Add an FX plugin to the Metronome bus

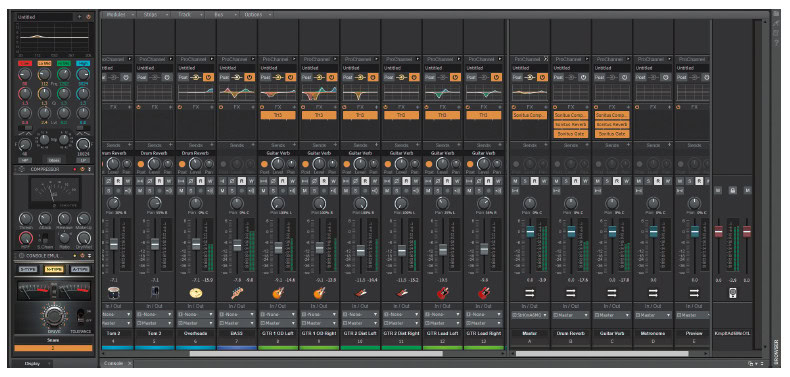(x=669, y=107)
